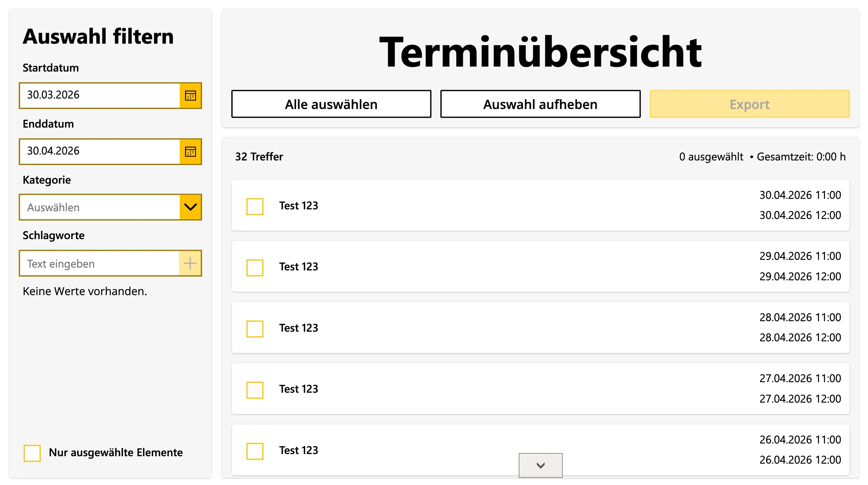The image size is (868, 485).
Task: Click the Auswahl filtern heading
Action: [98, 36]
